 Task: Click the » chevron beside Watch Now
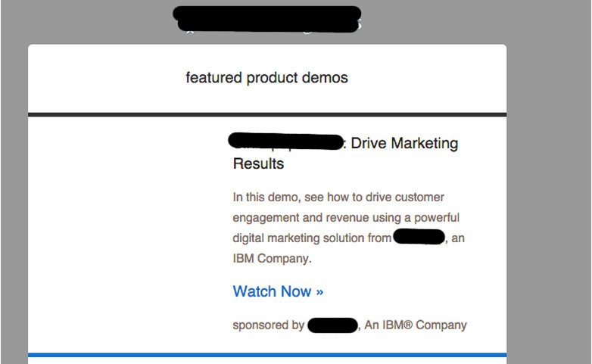[x=319, y=292]
